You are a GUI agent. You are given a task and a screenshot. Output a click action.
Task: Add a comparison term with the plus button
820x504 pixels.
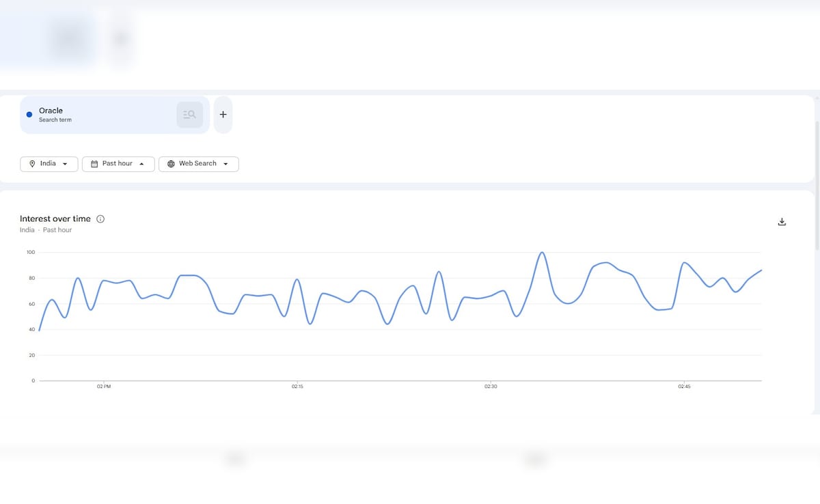[223, 115]
